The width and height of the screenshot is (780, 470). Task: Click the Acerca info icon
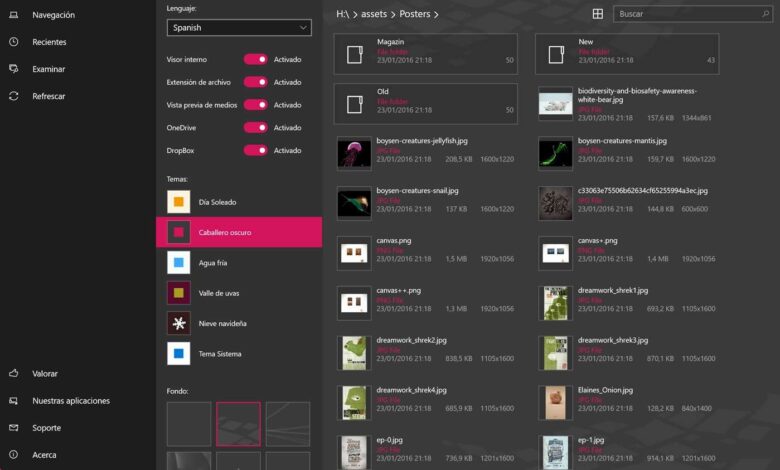[14, 455]
